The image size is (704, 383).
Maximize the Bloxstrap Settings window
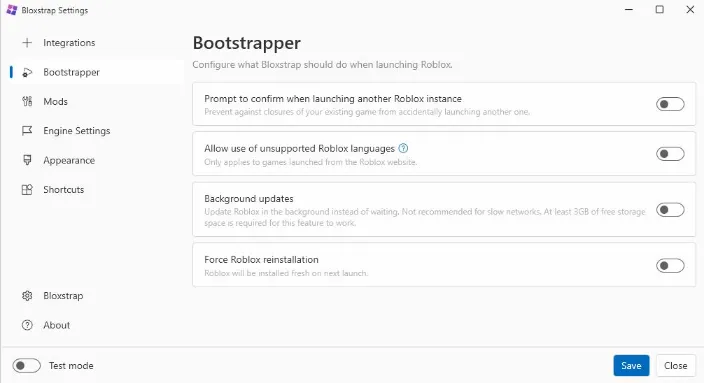pyautogui.click(x=660, y=9)
